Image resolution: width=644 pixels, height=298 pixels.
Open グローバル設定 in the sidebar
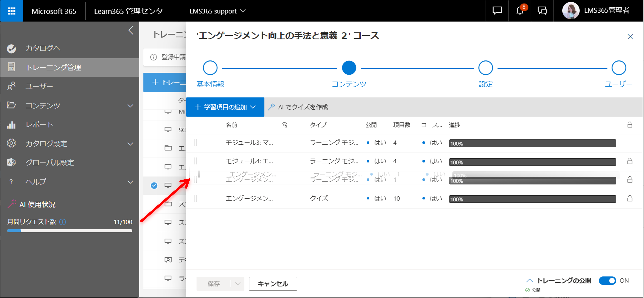pos(50,163)
